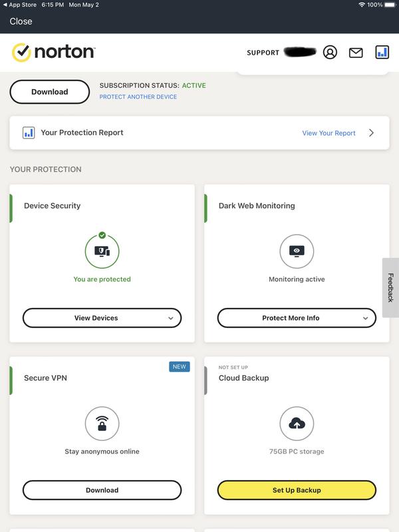The width and height of the screenshot is (399, 532).
Task: Click the Set Up Backup button
Action: coord(297,490)
